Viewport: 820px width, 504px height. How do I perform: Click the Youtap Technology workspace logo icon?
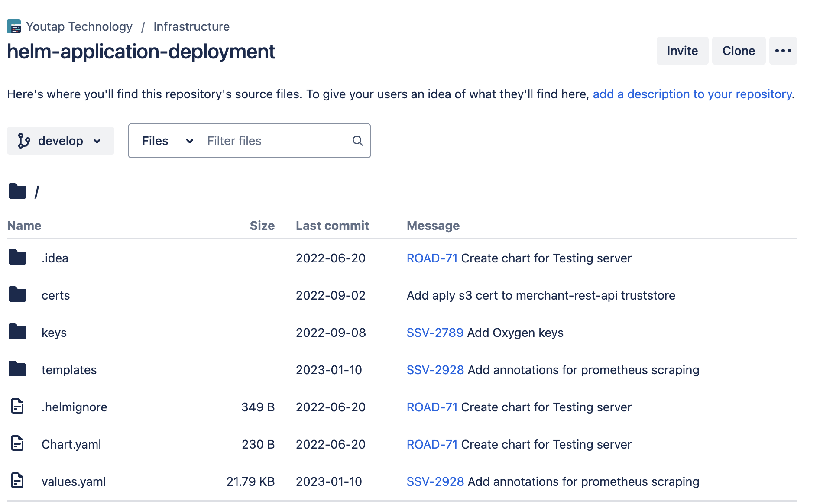coord(14,27)
